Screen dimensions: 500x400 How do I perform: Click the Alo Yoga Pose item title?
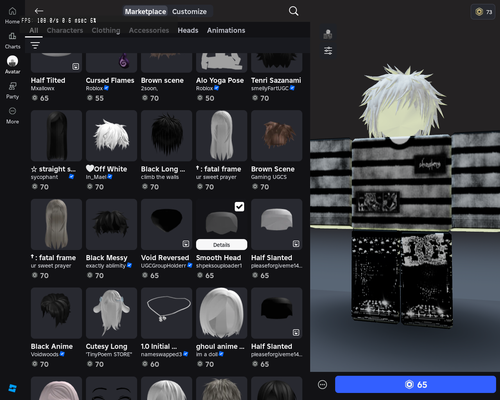click(x=220, y=80)
